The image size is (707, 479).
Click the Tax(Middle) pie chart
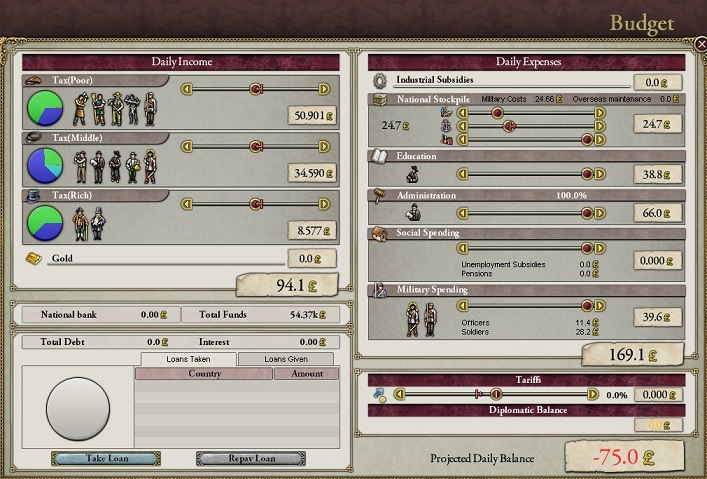(44, 165)
